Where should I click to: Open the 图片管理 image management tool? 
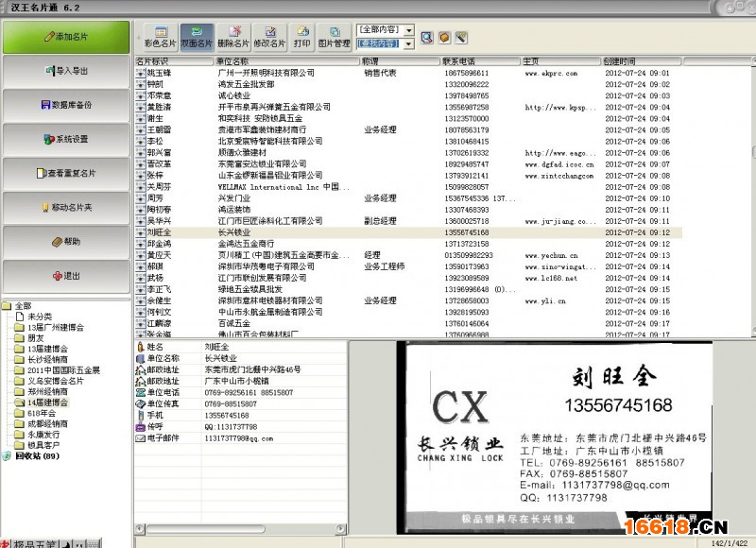(x=335, y=37)
